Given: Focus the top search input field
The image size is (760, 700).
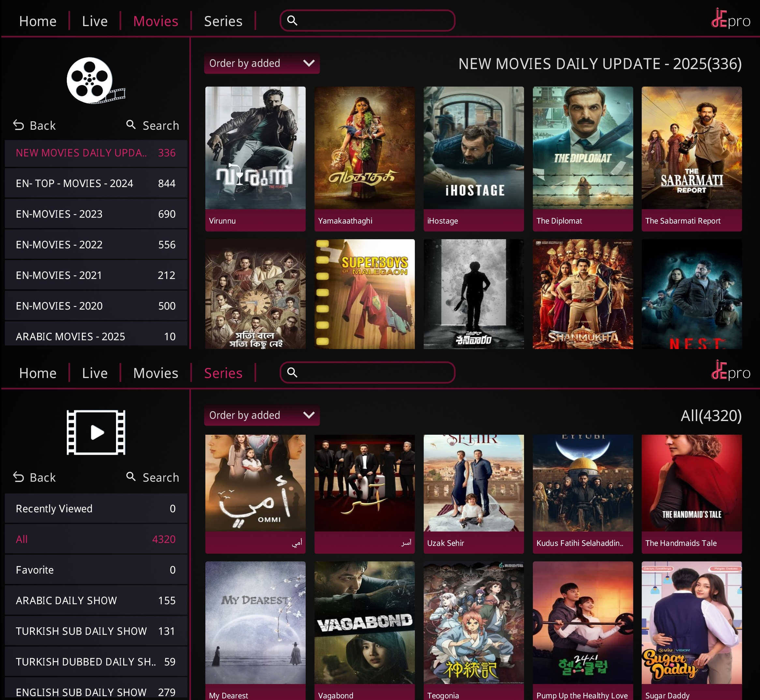Looking at the screenshot, I should [x=368, y=21].
